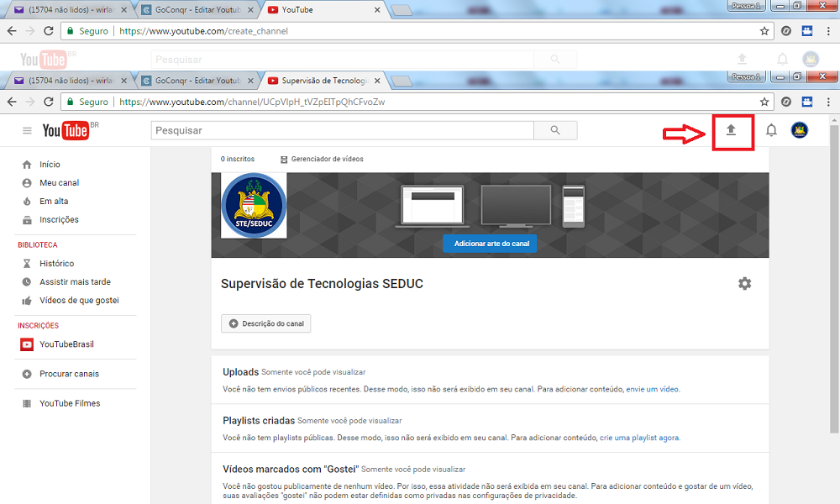Click the YouTube logo in header

pos(66,130)
